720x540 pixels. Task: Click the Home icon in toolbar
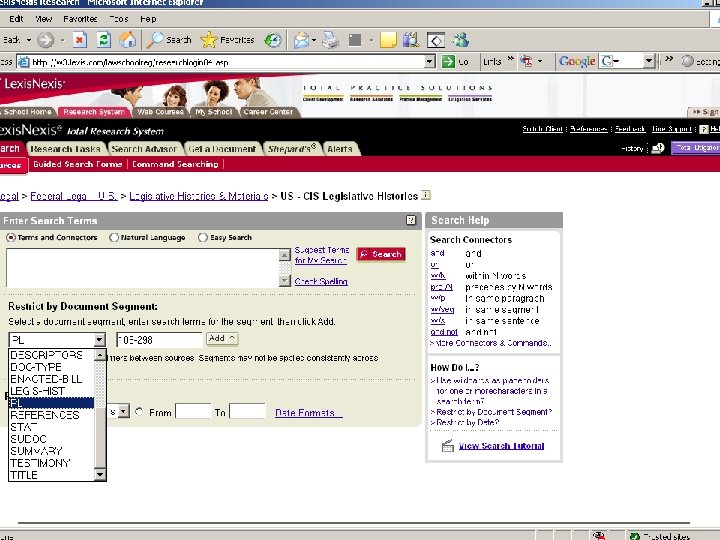(128, 40)
